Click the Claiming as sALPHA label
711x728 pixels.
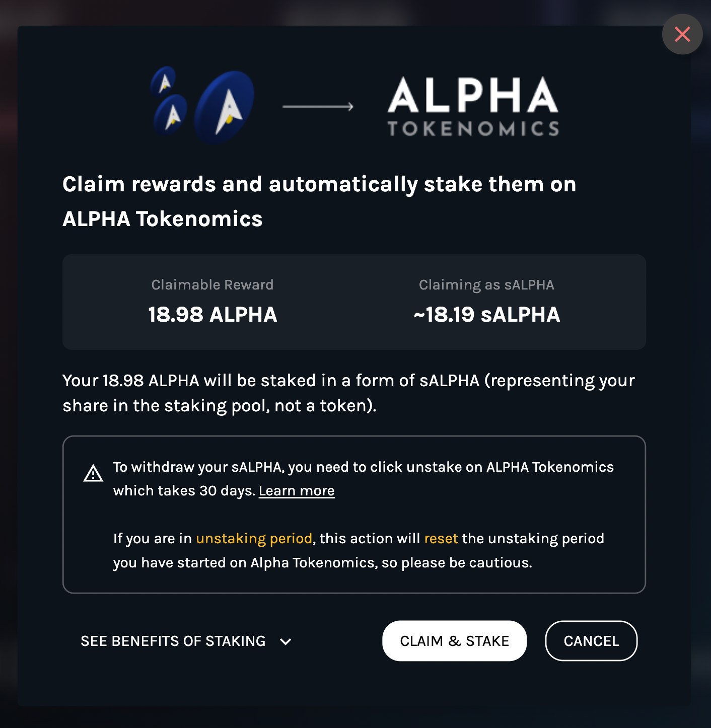(486, 285)
